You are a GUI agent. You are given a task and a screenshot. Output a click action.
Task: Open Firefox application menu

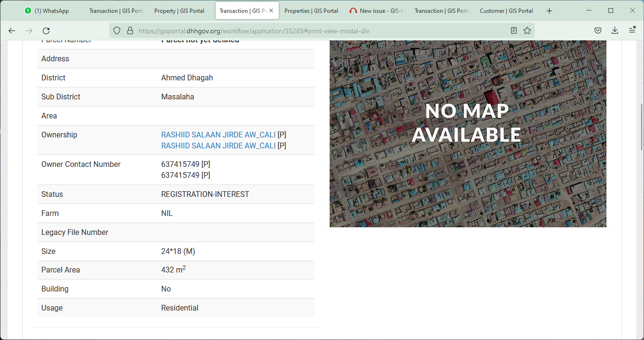pos(632,30)
